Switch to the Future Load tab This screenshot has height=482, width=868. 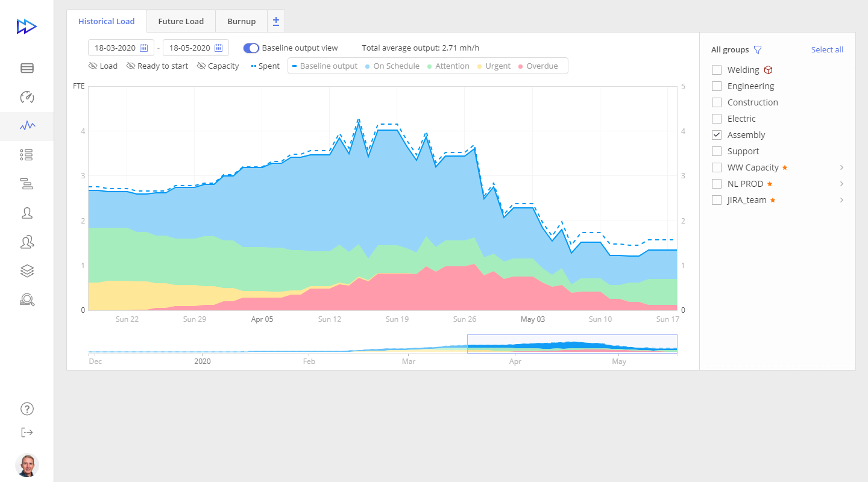coord(181,21)
